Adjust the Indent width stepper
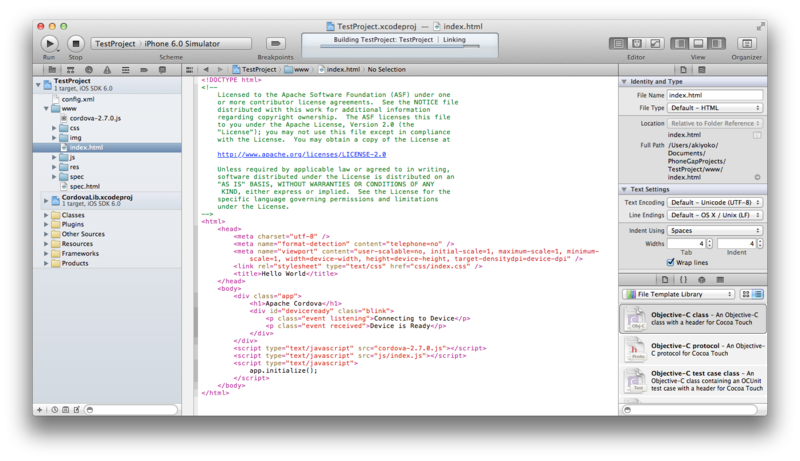 (x=760, y=244)
